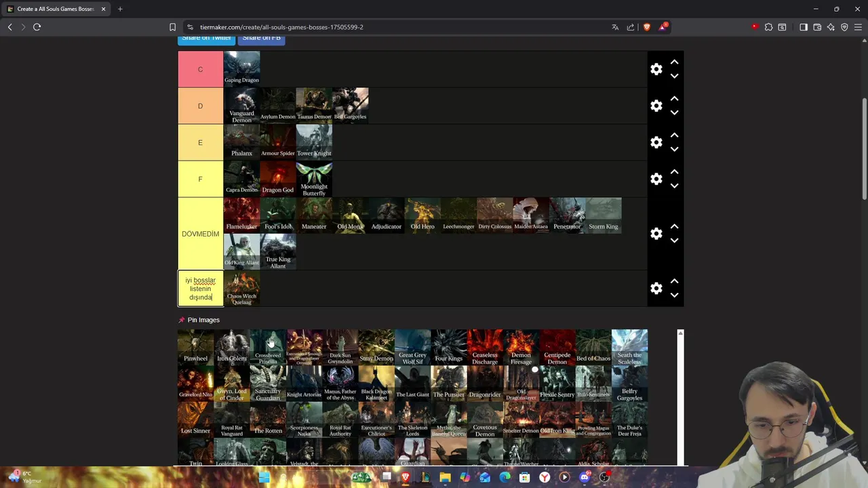Viewport: 868px width, 488px height.
Task: Click the yellow DÖVMEDİM tier label
Action: tap(200, 234)
